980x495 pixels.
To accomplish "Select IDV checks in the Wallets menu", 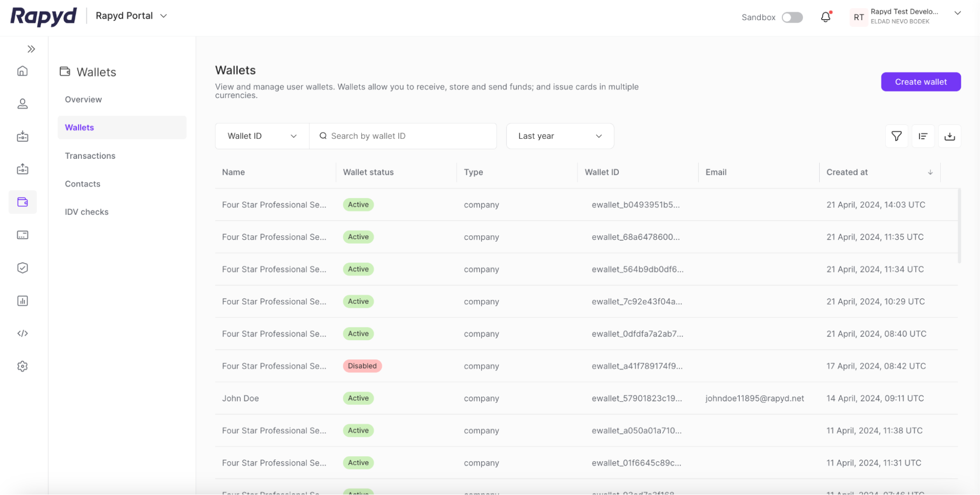I will point(87,212).
